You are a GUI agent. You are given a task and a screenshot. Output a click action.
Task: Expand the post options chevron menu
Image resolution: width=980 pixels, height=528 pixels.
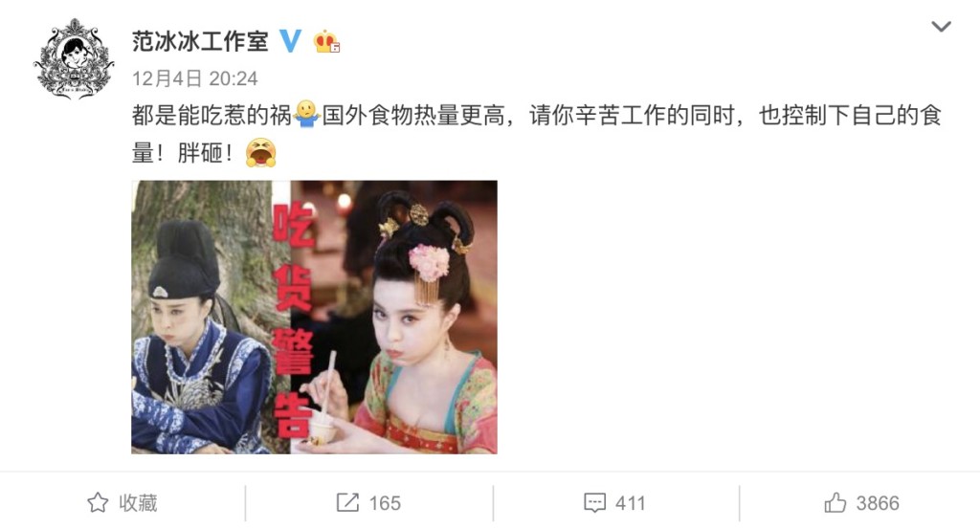pyautogui.click(x=942, y=26)
